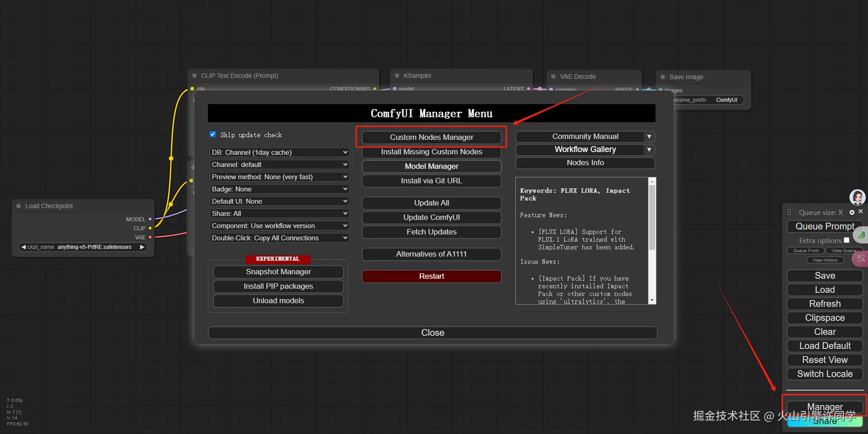Open the Preview method dropdown

pos(279,177)
